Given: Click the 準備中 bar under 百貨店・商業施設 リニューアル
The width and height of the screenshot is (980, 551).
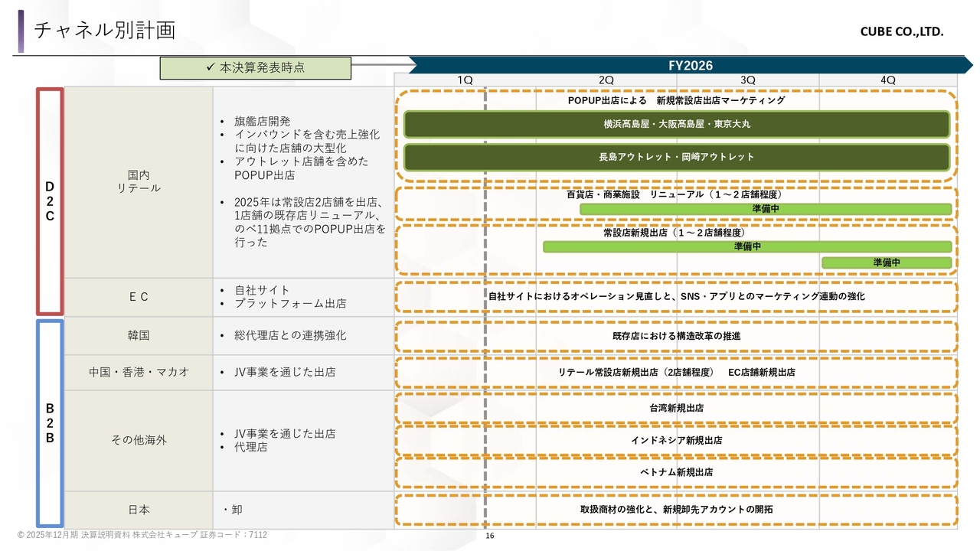Looking at the screenshot, I should coord(765,209).
